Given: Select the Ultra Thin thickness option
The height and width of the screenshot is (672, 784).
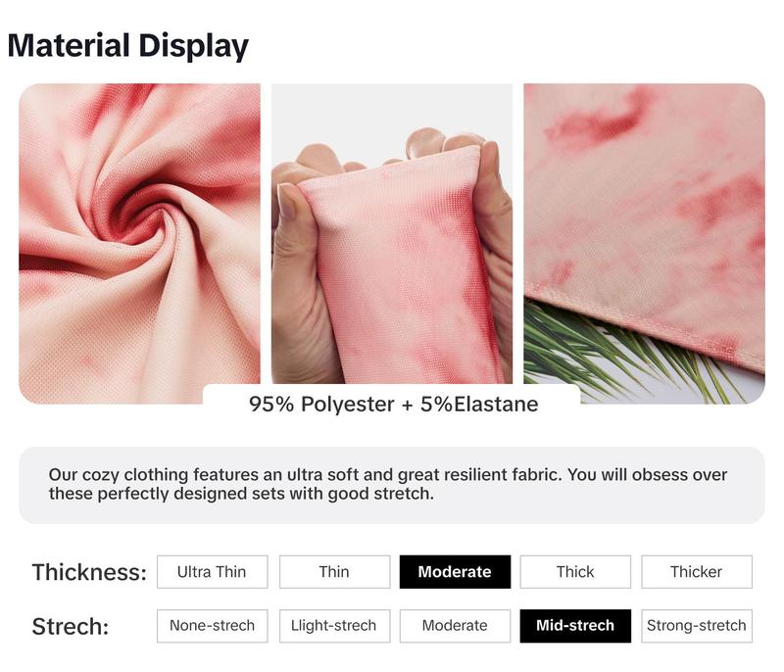Looking at the screenshot, I should pos(212,571).
